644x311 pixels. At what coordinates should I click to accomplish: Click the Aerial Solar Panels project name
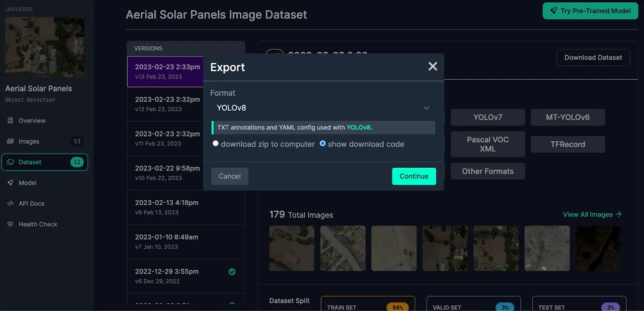[x=39, y=89]
